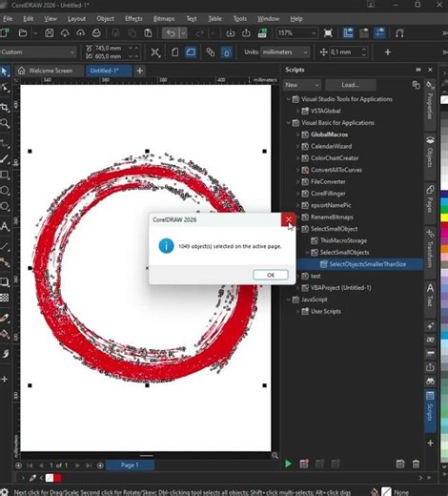Screen dimensions: 448x496
Task: Select the User Scripts item
Action: [325, 311]
